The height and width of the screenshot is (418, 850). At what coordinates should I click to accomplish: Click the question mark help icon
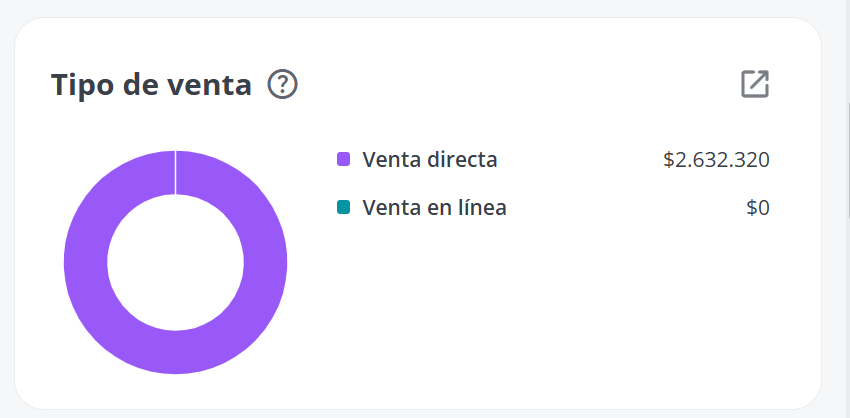click(x=282, y=85)
